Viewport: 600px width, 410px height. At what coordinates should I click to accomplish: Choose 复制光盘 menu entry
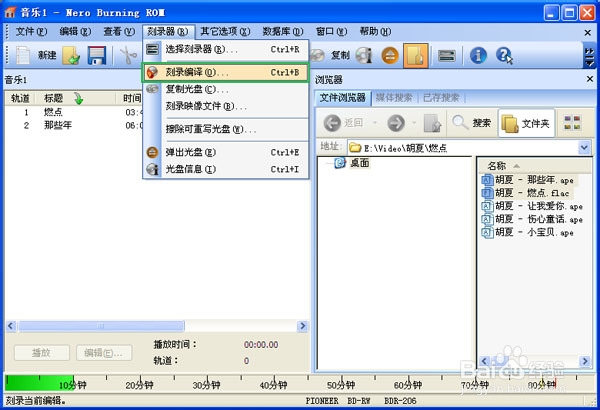[x=226, y=89]
